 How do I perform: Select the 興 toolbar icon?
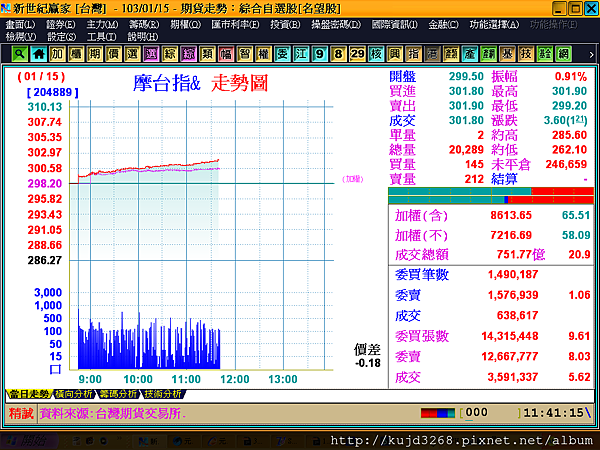[x=395, y=54]
